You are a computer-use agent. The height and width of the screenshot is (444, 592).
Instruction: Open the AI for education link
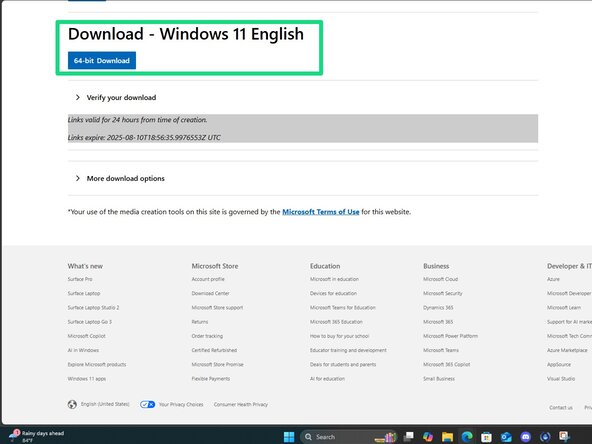click(327, 379)
